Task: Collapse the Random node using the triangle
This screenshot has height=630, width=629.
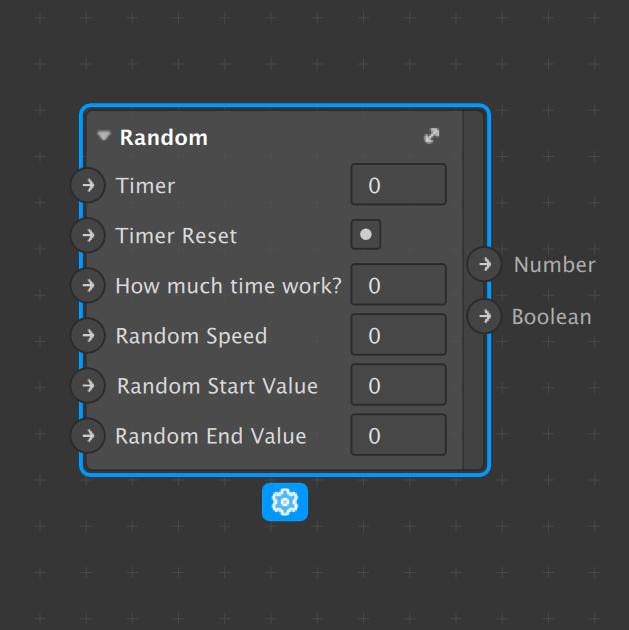Action: point(104,137)
